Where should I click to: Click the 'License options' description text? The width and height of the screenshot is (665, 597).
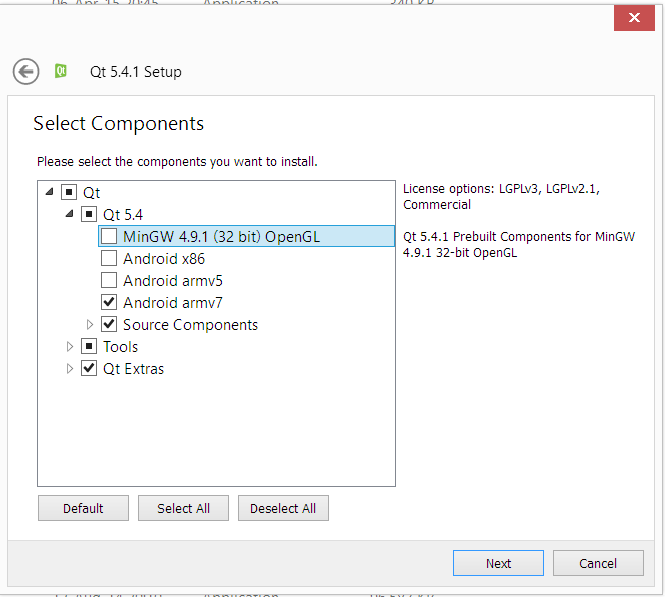(x=501, y=197)
